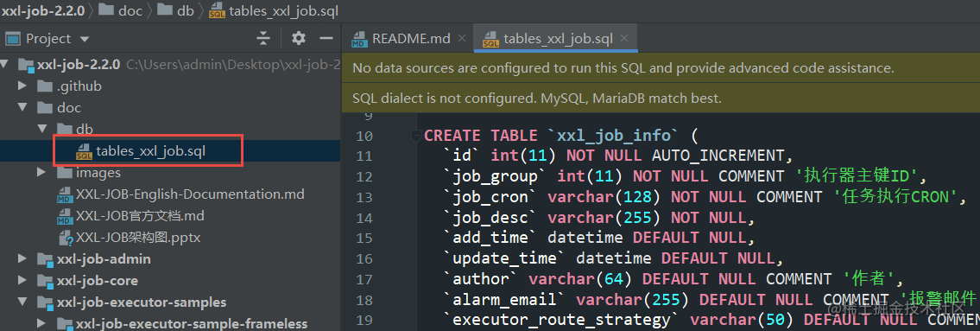Image resolution: width=980 pixels, height=331 pixels.
Task: Click the db breadcrumb in navigation bar
Action: coord(185,10)
